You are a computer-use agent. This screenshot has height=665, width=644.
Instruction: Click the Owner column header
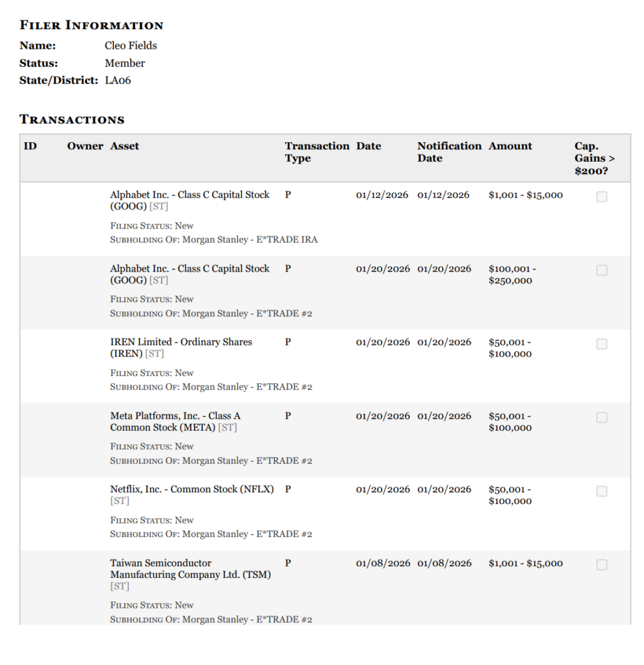click(85, 146)
